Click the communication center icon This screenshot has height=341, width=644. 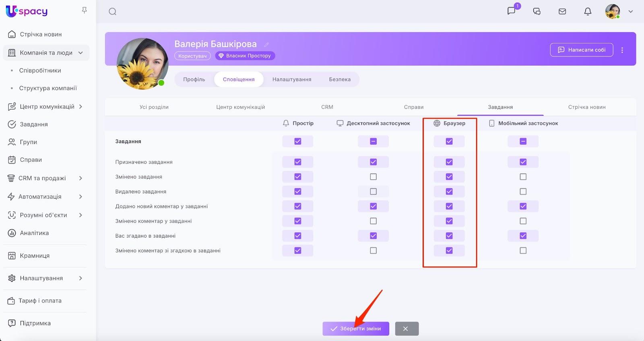(x=12, y=107)
